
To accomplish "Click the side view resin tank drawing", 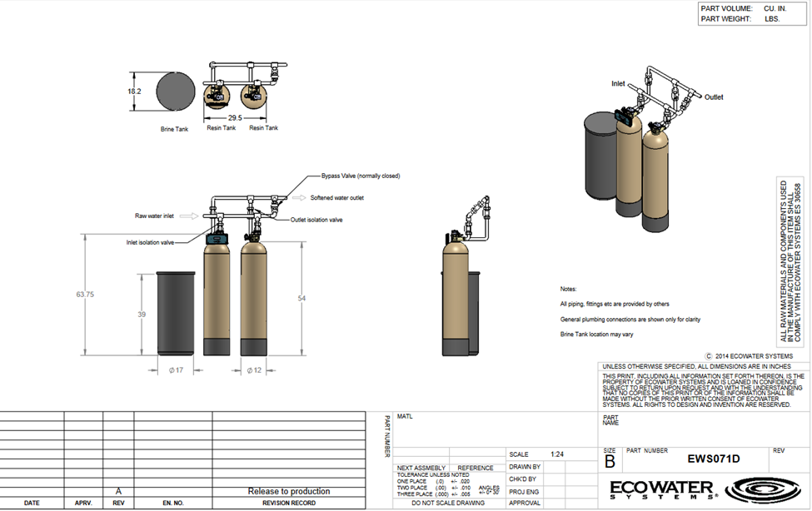I will pos(456,298).
